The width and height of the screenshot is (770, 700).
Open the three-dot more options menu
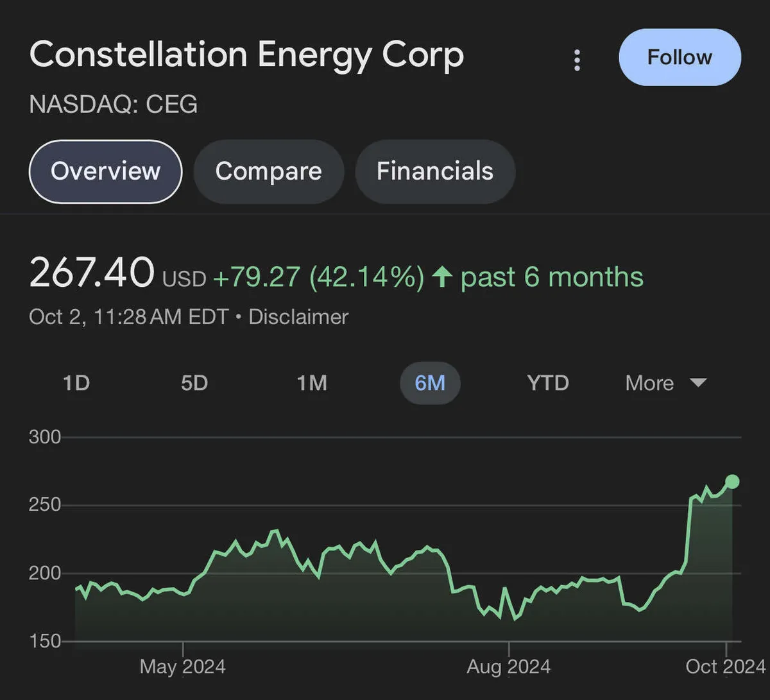(577, 60)
